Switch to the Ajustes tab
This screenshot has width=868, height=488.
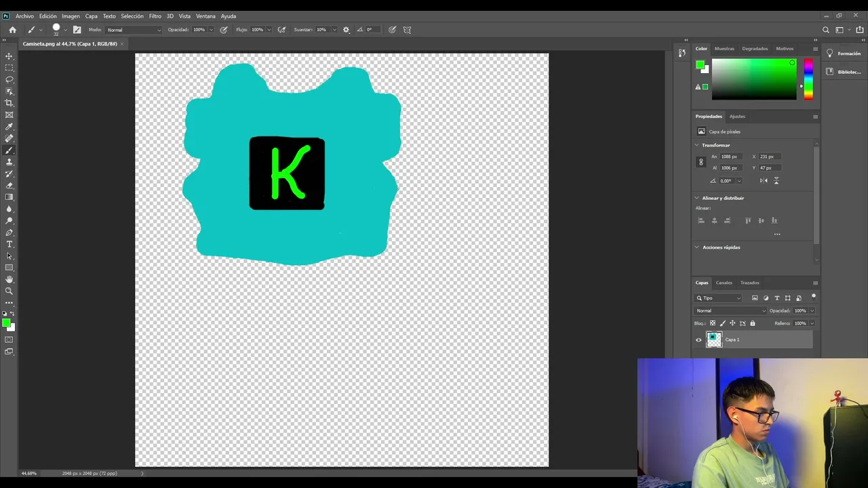(x=737, y=117)
